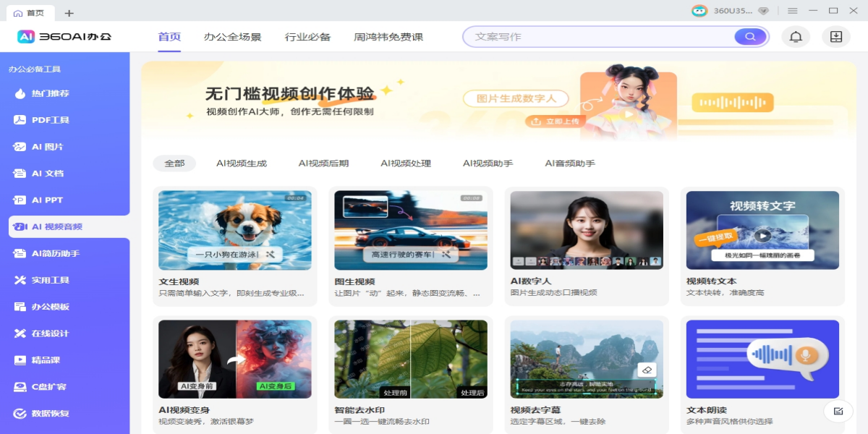Open the hamburger main menu
The width and height of the screenshot is (868, 434).
pyautogui.click(x=792, y=11)
